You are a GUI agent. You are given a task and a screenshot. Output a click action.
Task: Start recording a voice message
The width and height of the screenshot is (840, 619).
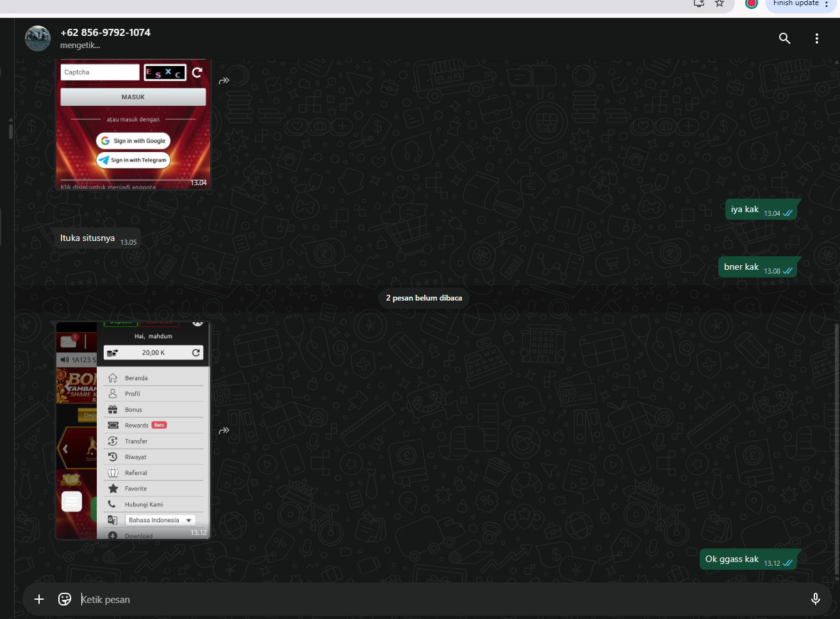point(815,599)
